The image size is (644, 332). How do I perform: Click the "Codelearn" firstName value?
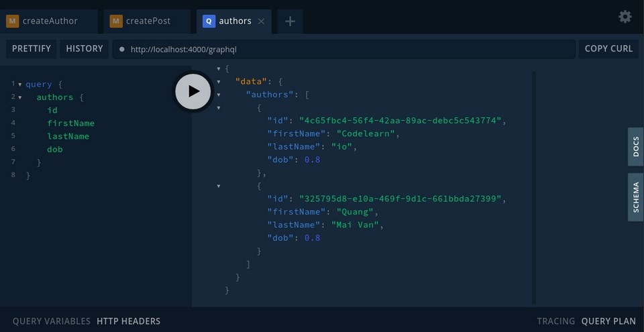click(366, 134)
